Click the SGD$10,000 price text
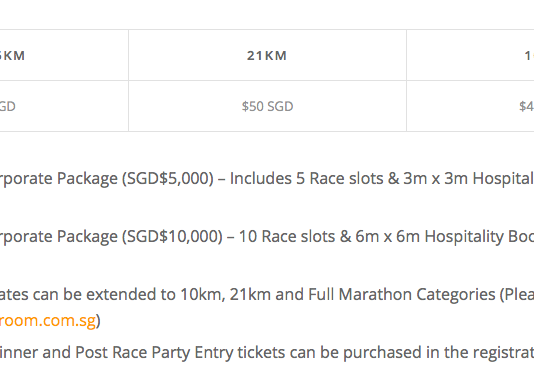 point(172,236)
